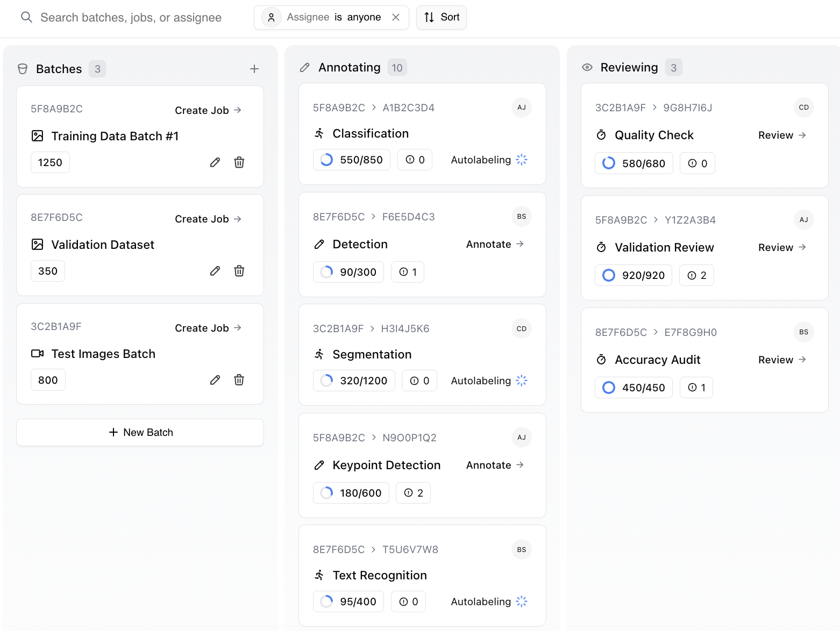This screenshot has height=631, width=840.
Task: Click AJ avatar on Keypoint Detection card
Action: [521, 437]
